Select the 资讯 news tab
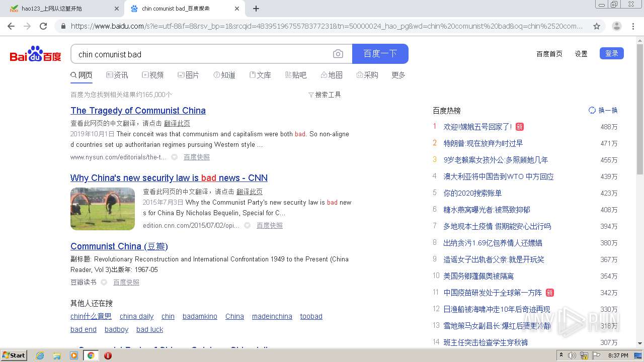 [x=117, y=75]
